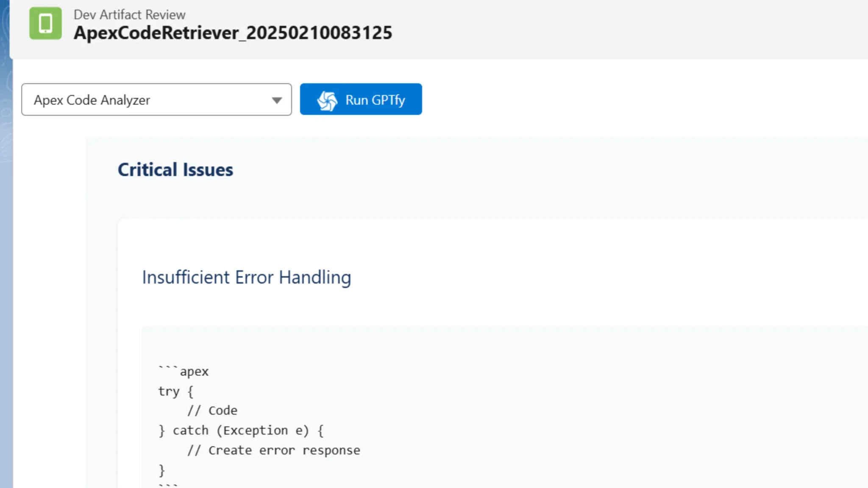
Task: Click the 'try {' code line
Action: point(175,391)
